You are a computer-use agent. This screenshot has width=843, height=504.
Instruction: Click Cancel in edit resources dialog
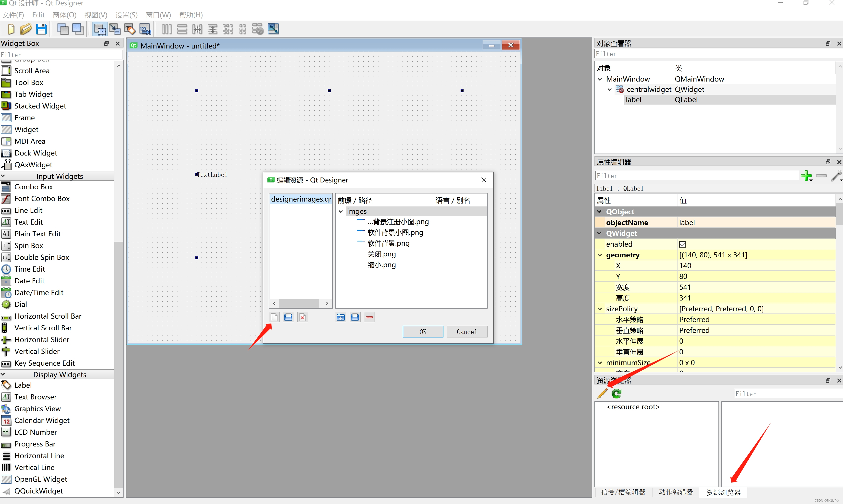coord(467,332)
